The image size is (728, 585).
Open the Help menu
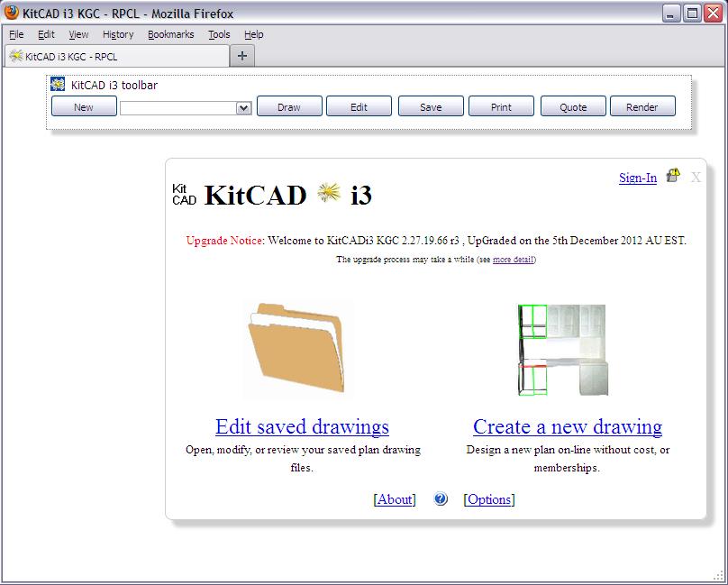click(253, 34)
